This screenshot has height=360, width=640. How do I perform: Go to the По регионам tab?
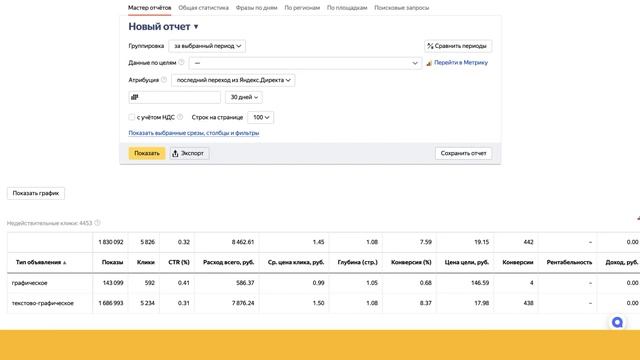[x=302, y=8]
